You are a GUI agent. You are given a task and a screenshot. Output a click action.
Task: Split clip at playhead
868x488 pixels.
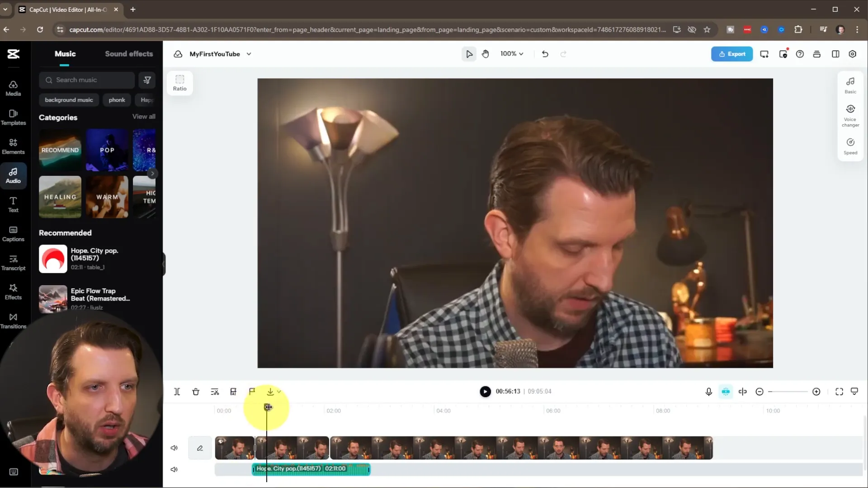point(177,392)
